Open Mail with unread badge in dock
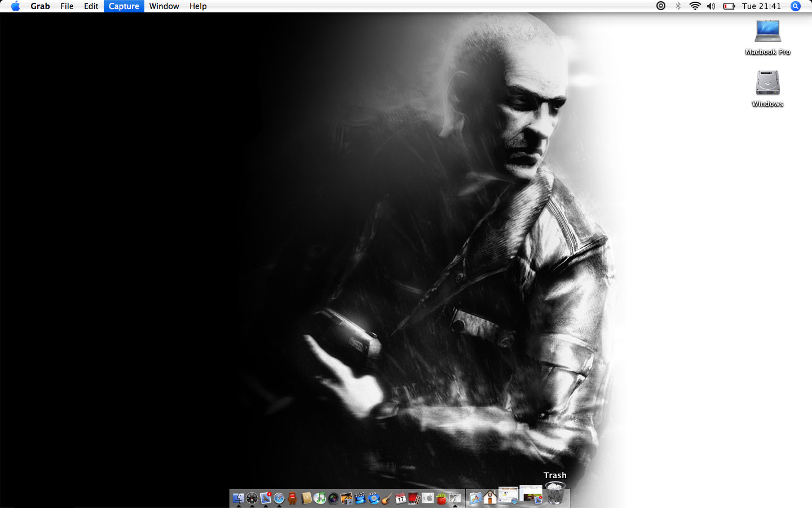This screenshot has height=508, width=812. pyautogui.click(x=266, y=498)
